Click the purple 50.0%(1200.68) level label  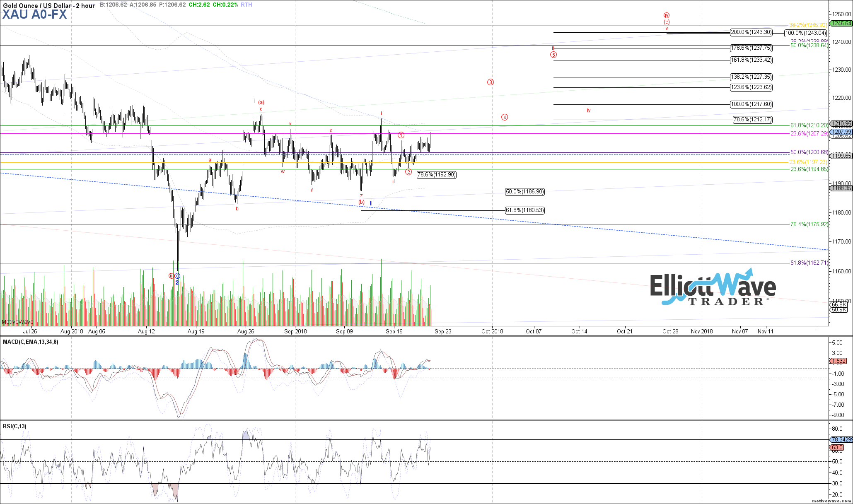[809, 152]
